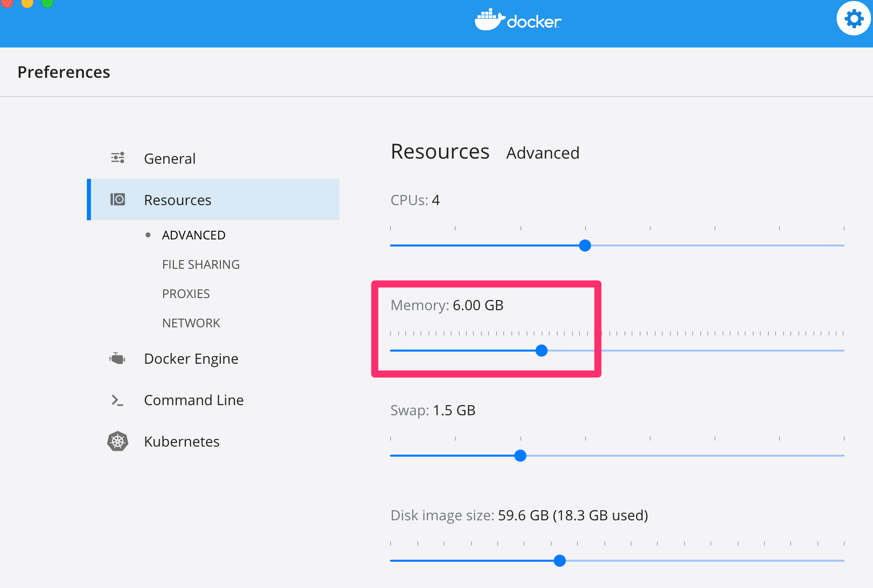Click the Command Line prompt icon

pos(117,400)
